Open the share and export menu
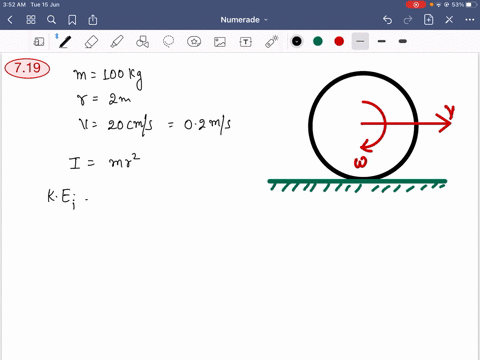 click(x=93, y=20)
